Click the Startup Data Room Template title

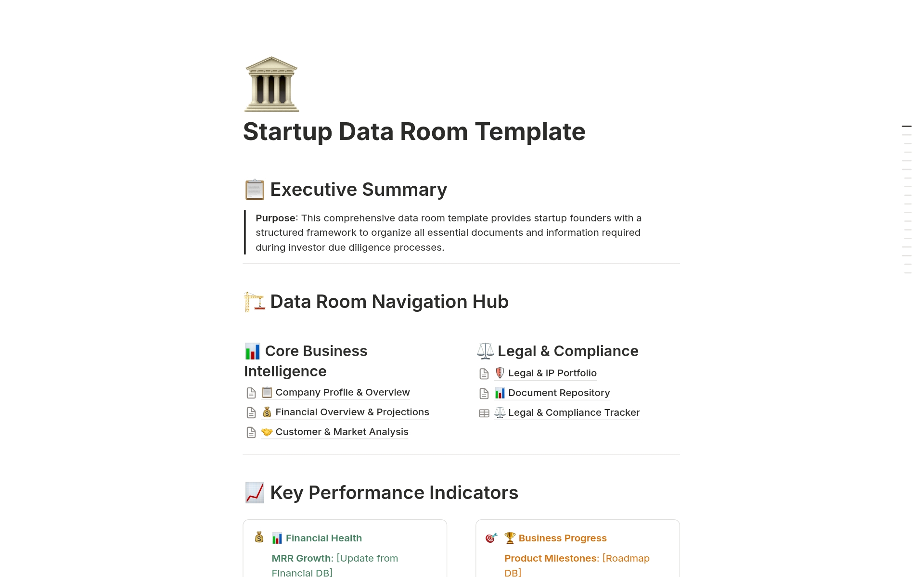pyautogui.click(x=414, y=132)
